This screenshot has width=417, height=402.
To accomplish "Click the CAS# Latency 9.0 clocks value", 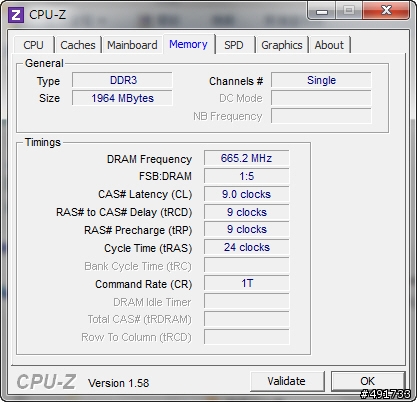I will [x=247, y=194].
